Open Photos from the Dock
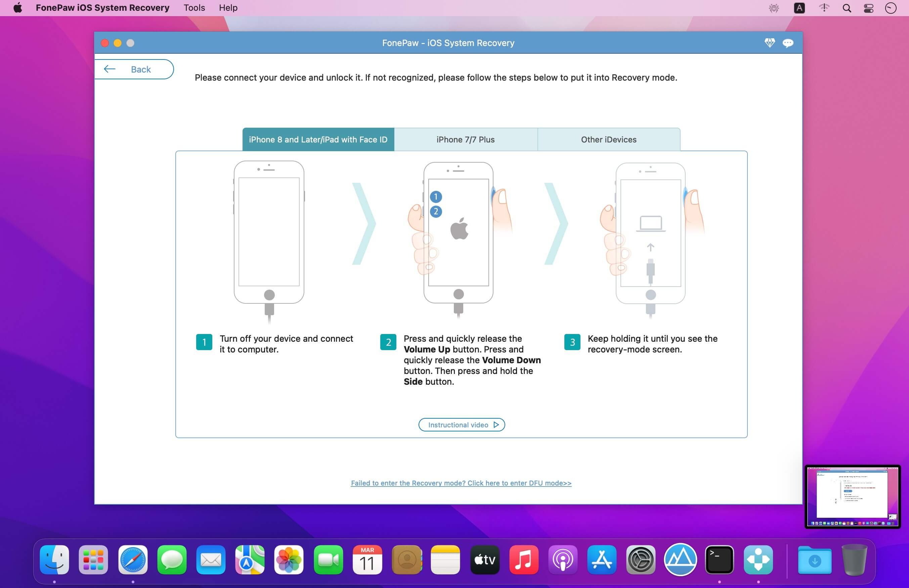The height and width of the screenshot is (588, 909). 289,560
